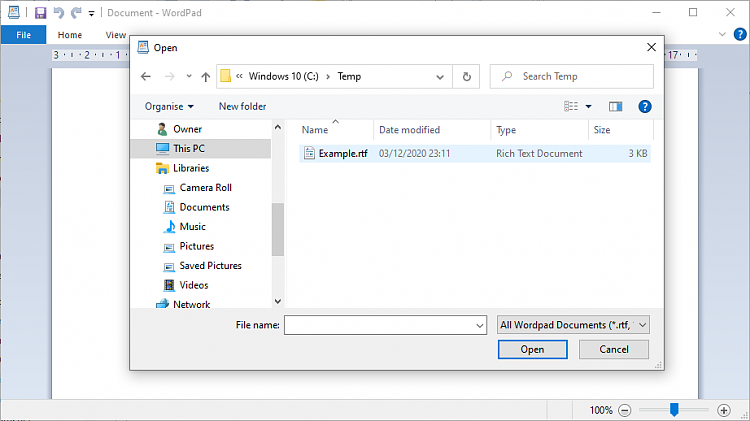Image resolution: width=750 pixels, height=421 pixels.
Task: Open the view options dropdown arrow
Action: pos(588,107)
